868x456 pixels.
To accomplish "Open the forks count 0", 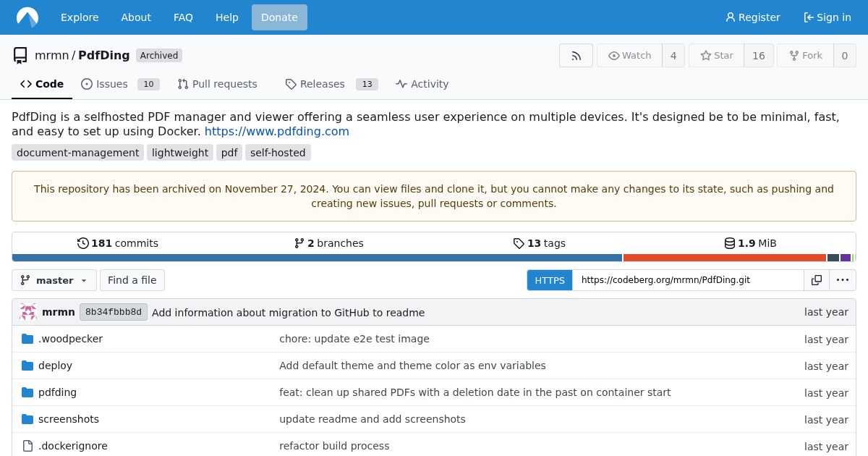I will (x=844, y=56).
